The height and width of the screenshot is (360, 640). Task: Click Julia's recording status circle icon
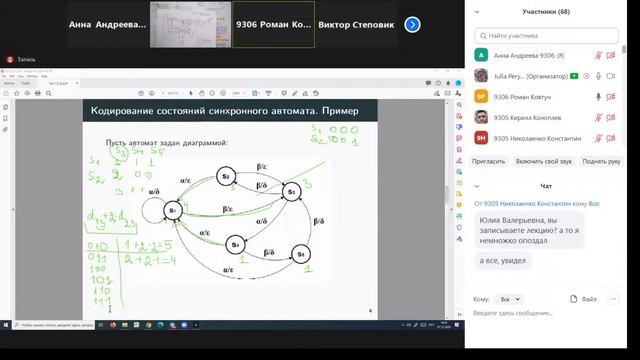(x=587, y=76)
